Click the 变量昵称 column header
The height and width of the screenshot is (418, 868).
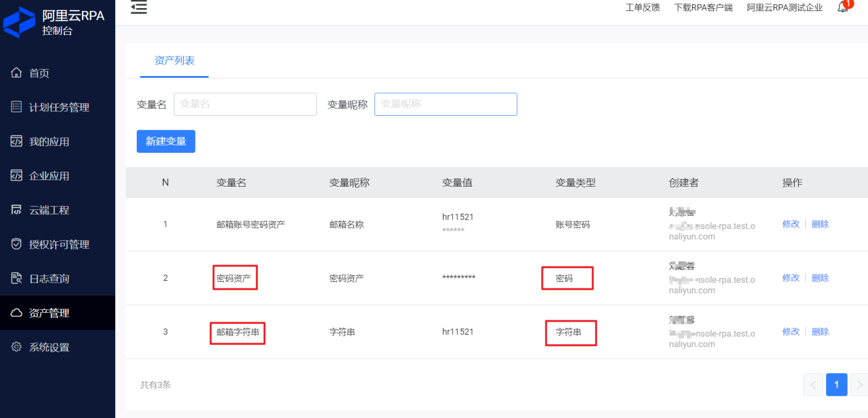[349, 183]
